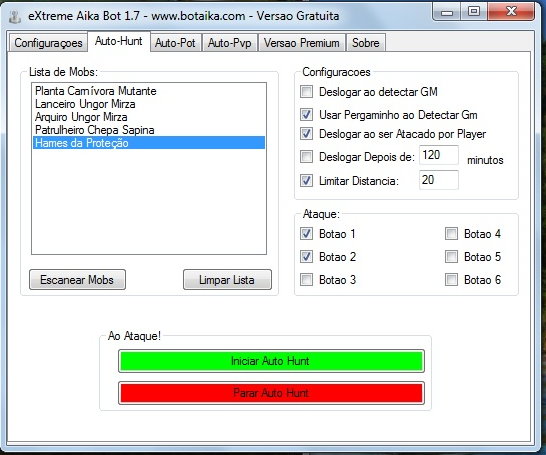
Task: Uncheck Botao 2 attack checkbox
Action: coord(306,257)
